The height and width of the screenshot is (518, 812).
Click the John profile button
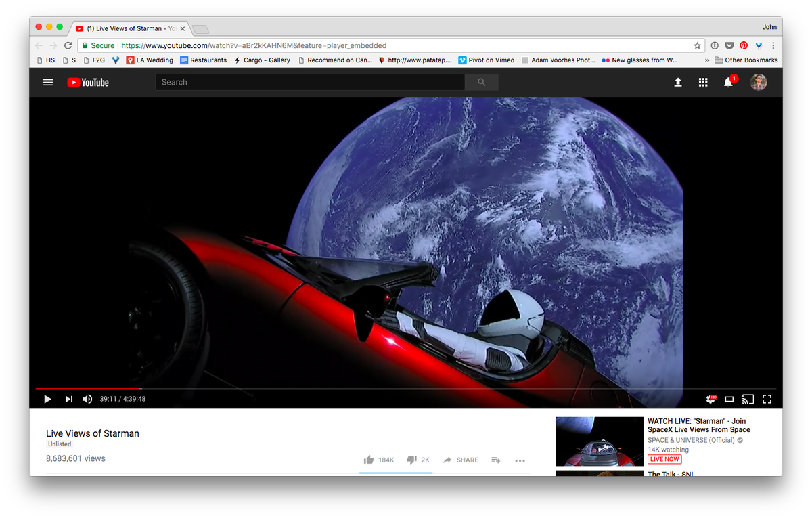(x=769, y=27)
